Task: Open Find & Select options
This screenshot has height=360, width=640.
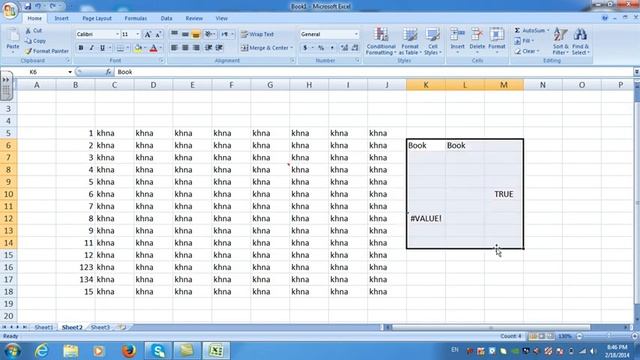Action: coord(580,41)
